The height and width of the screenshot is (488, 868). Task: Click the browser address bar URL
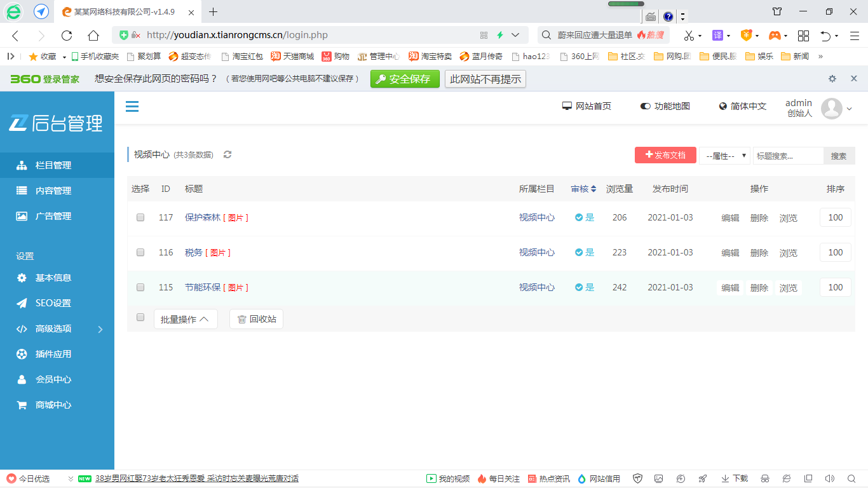[x=237, y=35]
